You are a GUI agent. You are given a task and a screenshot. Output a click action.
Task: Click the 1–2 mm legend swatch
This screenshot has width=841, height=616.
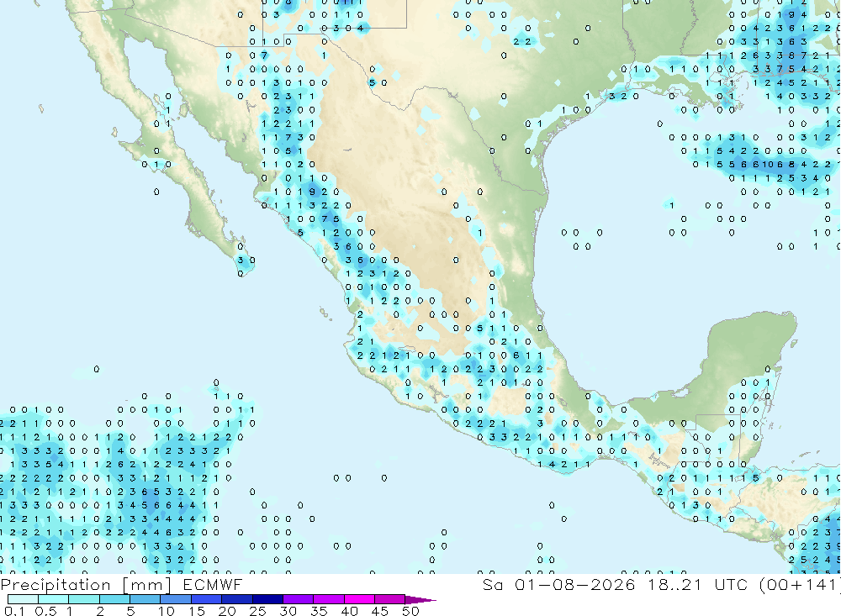tap(84, 599)
